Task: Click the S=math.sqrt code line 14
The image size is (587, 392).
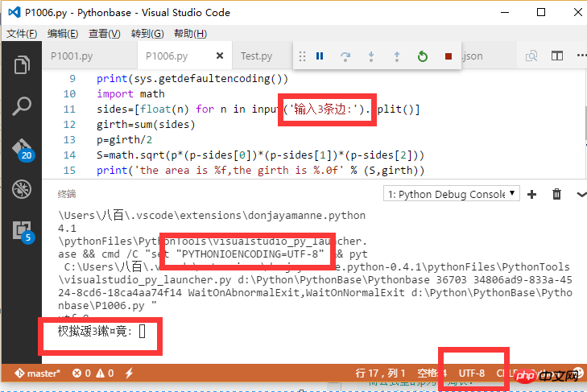Action: 261,155
